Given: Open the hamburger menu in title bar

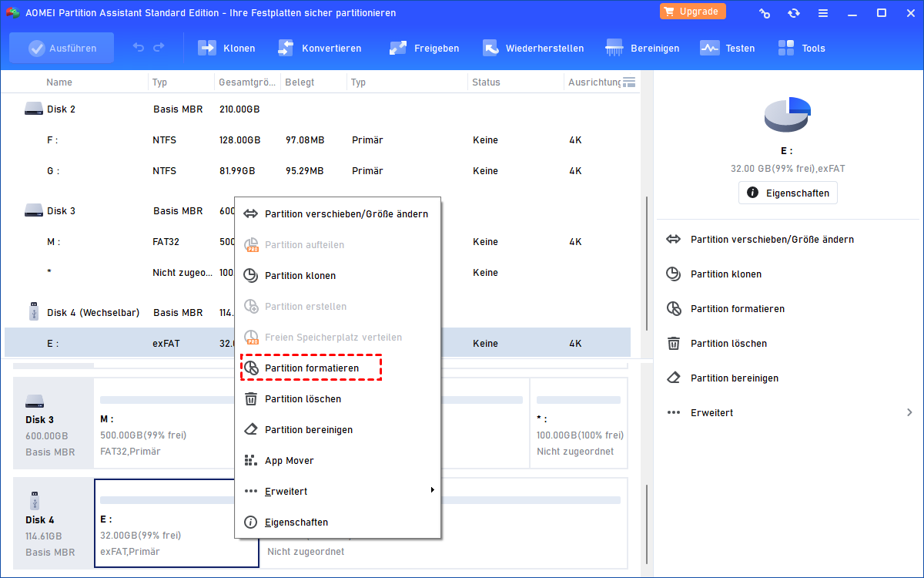Looking at the screenshot, I should 823,13.
